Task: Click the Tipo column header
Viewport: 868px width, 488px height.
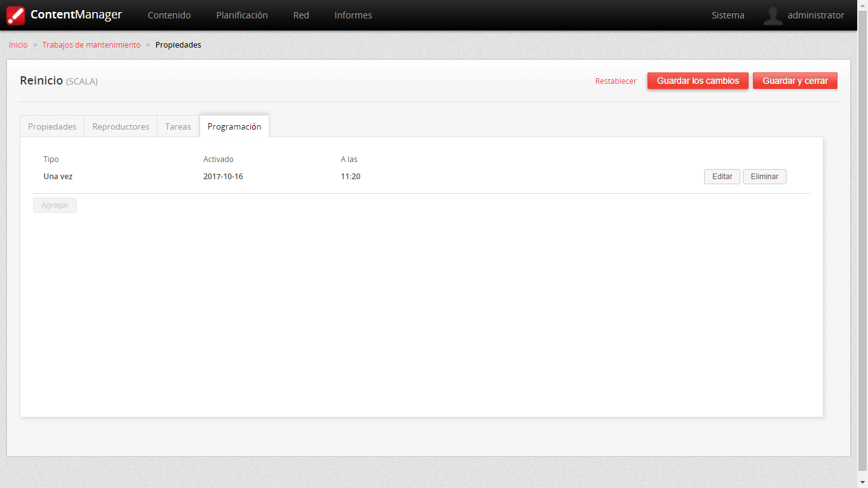Action: point(51,159)
